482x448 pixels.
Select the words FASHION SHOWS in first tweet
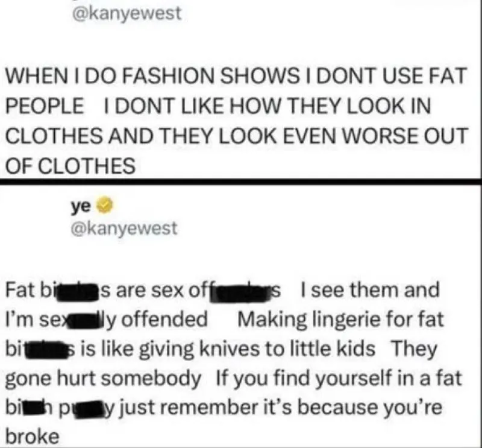tap(210, 76)
